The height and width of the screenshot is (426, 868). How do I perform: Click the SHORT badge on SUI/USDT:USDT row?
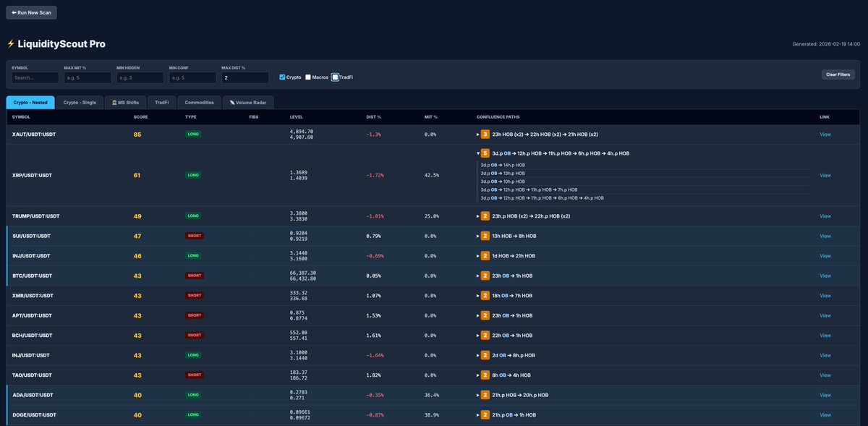point(195,236)
